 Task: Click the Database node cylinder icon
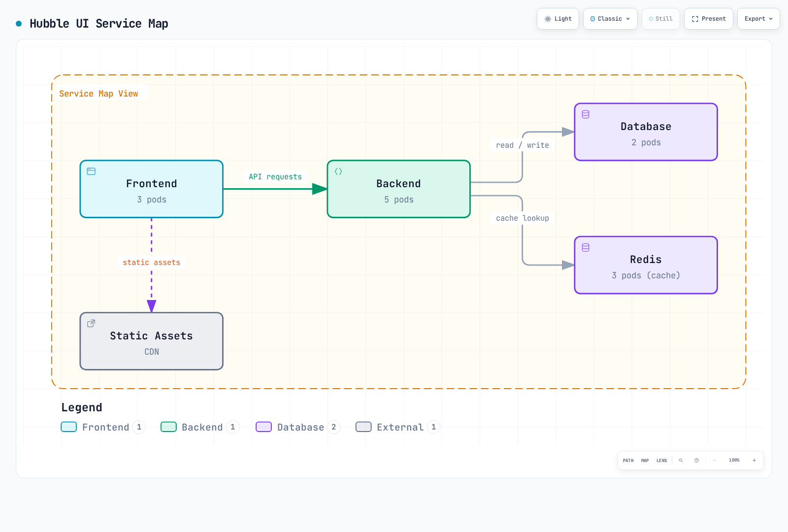[x=586, y=114]
